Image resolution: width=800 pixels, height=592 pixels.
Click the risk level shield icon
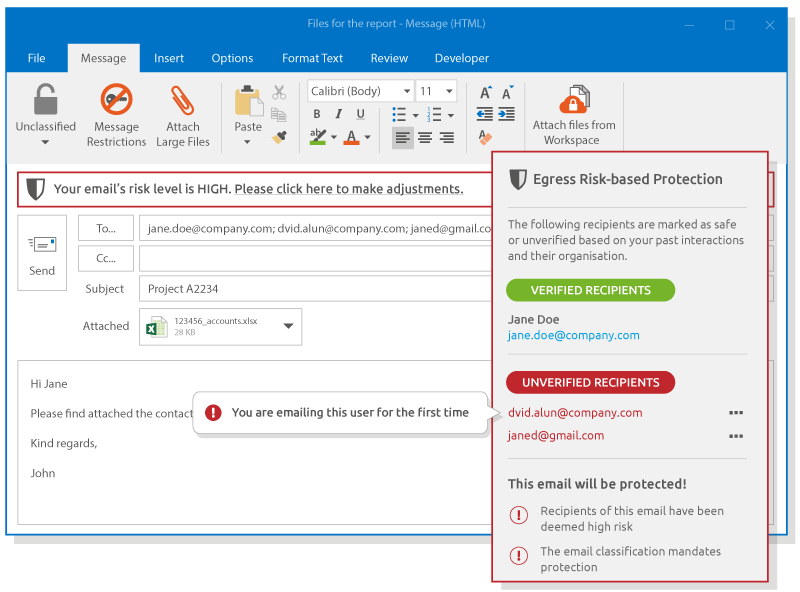click(x=36, y=189)
